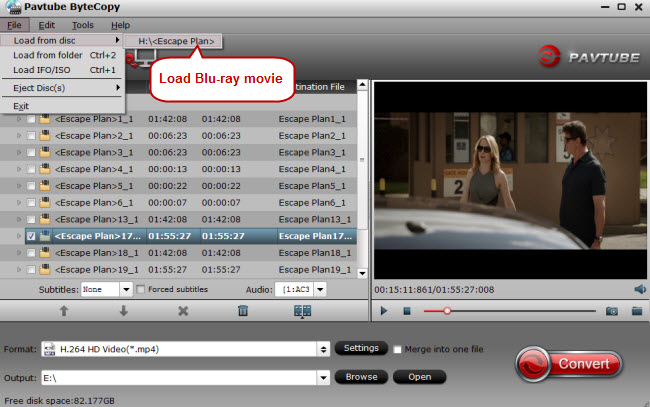Check the Escape Plan>3_1 checkbox
This screenshot has height=407, width=650.
click(31, 153)
